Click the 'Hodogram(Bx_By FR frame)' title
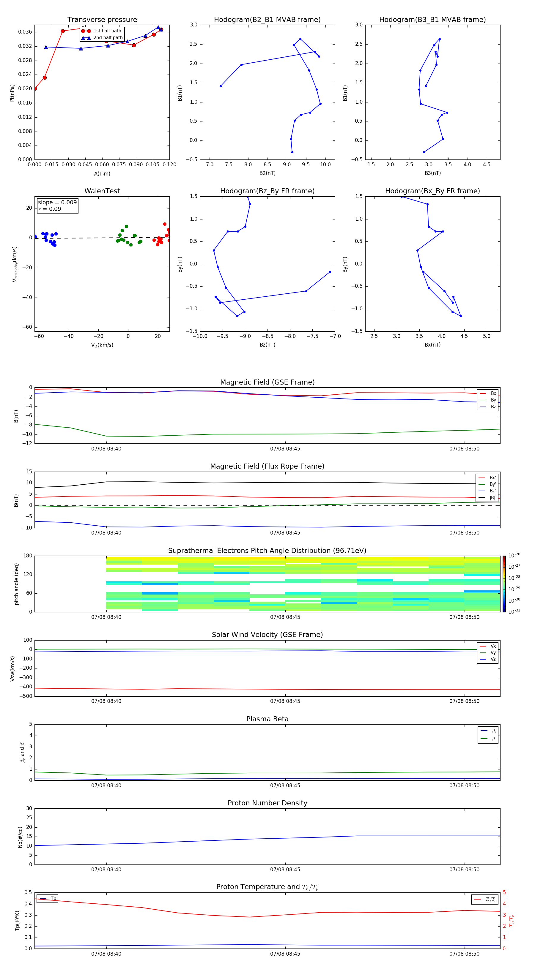Viewport: 535px width, 980px height. (x=432, y=191)
